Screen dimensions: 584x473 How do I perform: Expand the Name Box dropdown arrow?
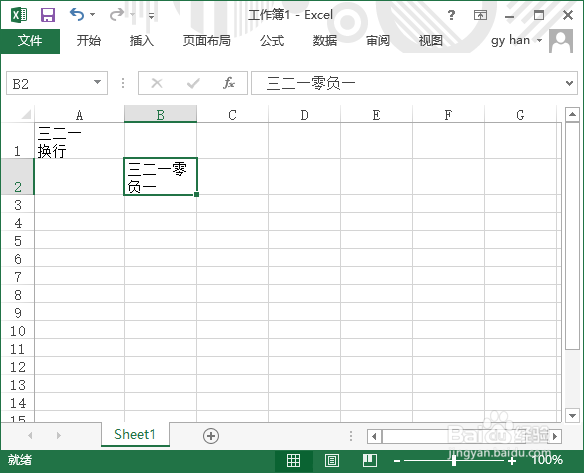pos(98,82)
